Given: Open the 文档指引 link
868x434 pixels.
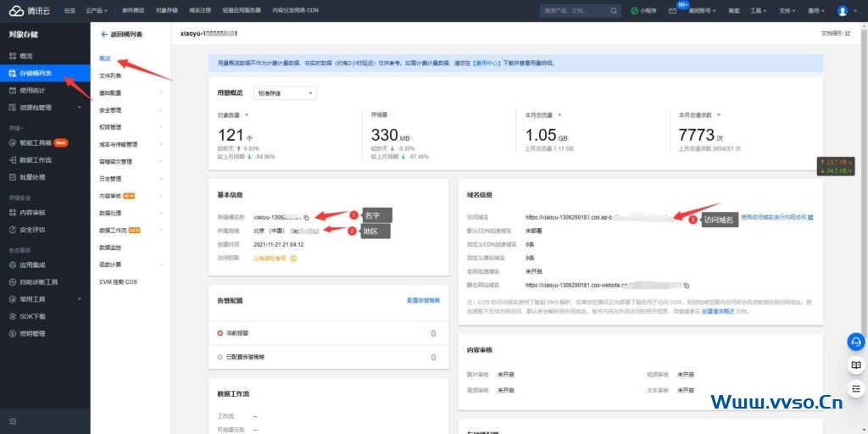Looking at the screenshot, I should click(834, 33).
